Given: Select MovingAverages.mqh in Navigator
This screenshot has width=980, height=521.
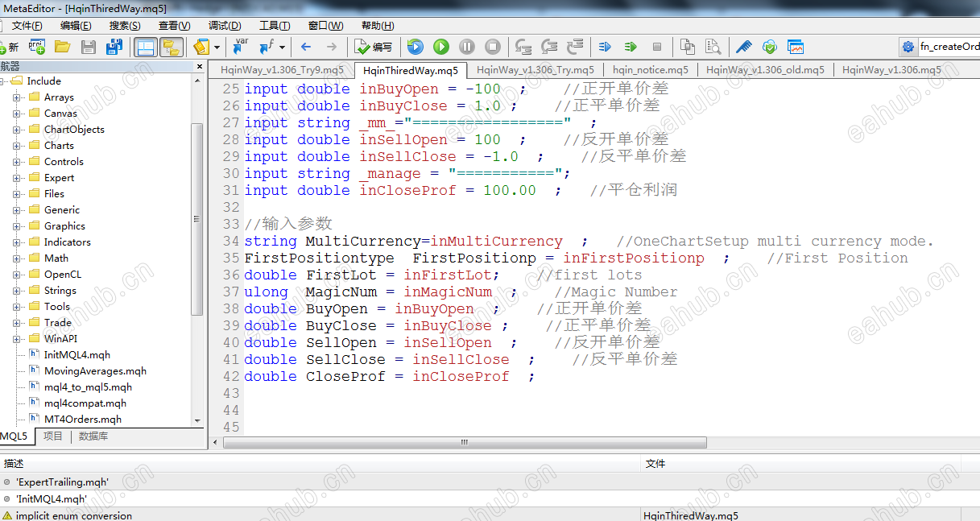Looking at the screenshot, I should pos(95,371).
